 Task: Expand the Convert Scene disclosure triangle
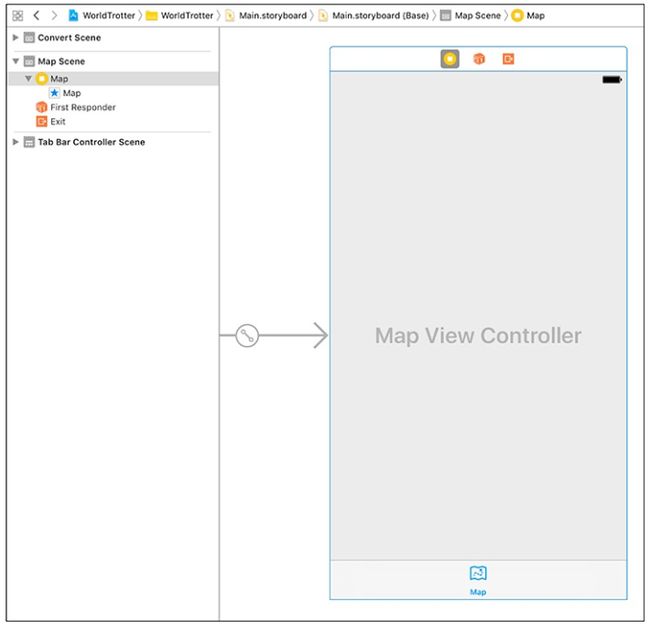pos(16,38)
